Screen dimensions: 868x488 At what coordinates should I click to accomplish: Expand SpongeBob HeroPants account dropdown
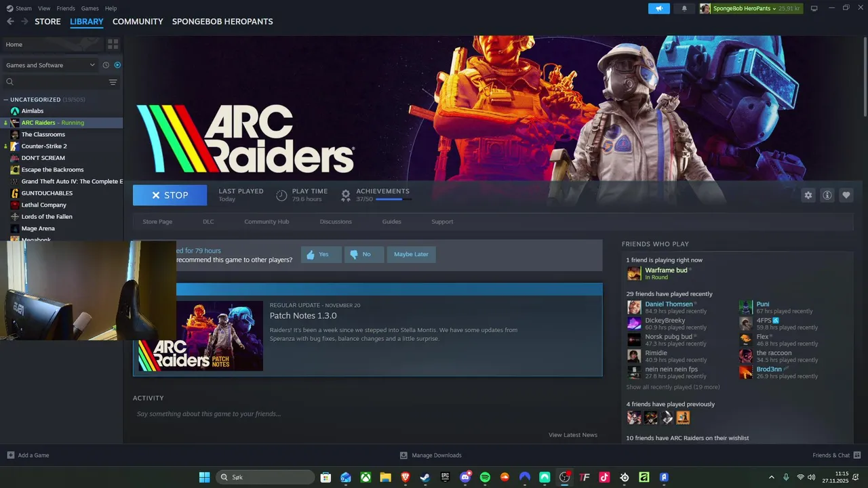pyautogui.click(x=750, y=8)
